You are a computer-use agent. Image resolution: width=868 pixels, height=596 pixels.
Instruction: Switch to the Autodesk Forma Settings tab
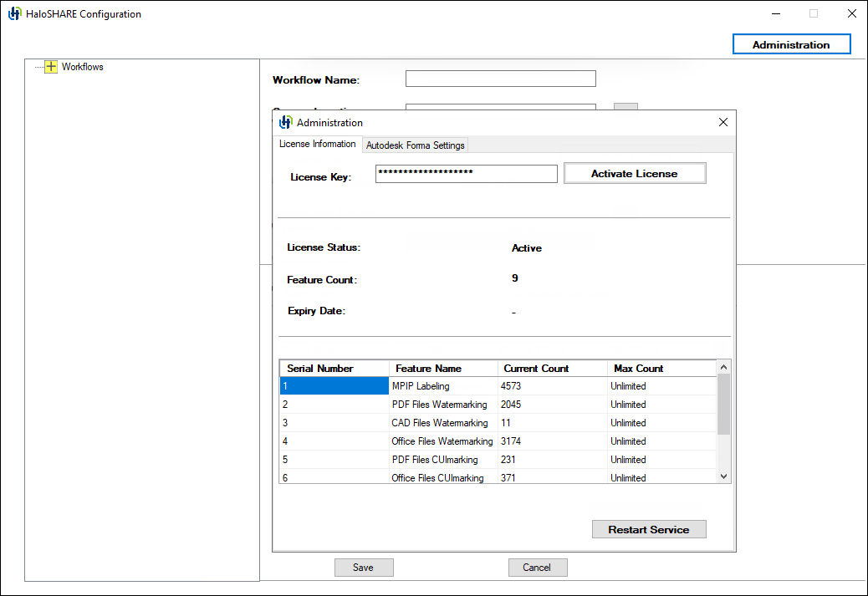coord(415,144)
